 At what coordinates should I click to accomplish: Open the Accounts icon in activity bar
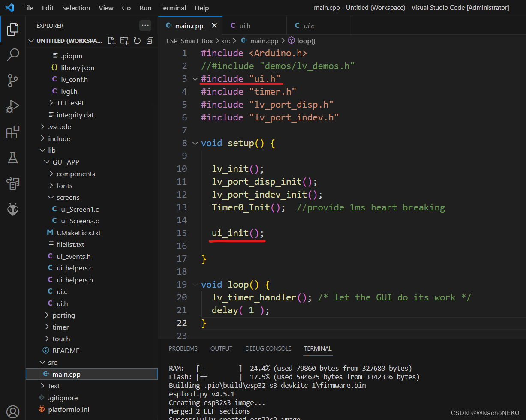(13, 412)
